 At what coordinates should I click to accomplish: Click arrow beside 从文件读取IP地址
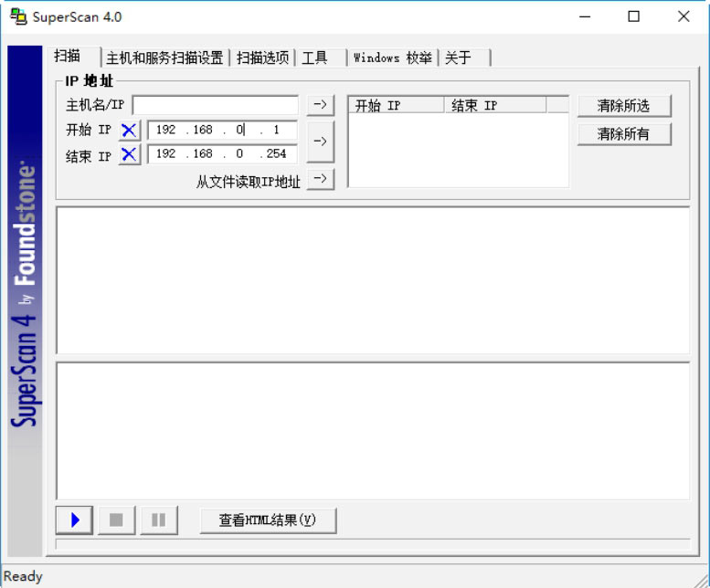point(320,179)
